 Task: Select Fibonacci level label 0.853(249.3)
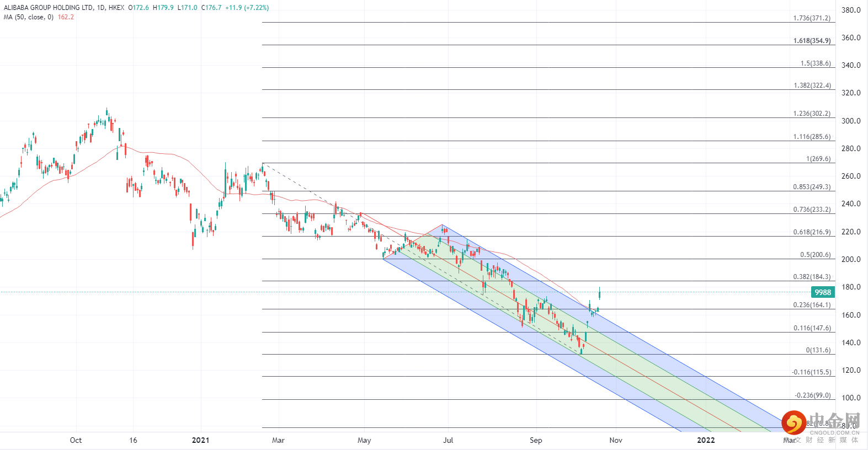pos(812,187)
